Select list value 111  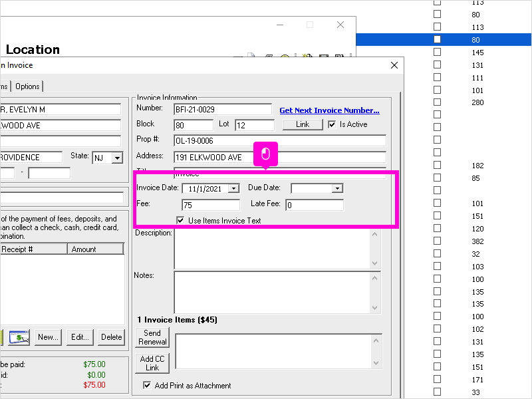pos(477,78)
